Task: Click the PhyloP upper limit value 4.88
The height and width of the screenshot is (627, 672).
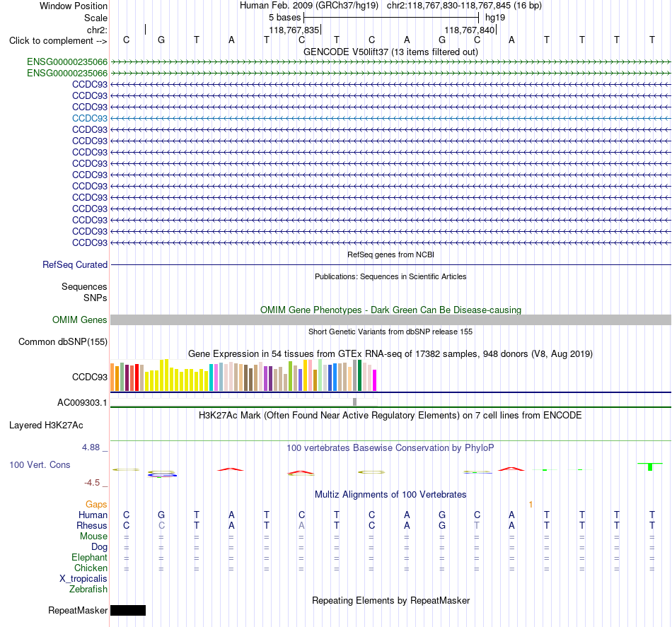Action: coord(91,447)
